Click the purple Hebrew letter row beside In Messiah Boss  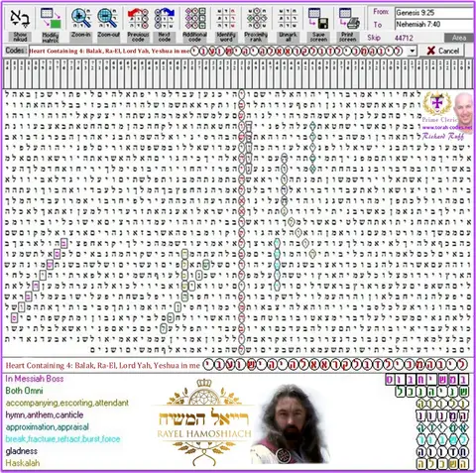[x=427, y=380]
